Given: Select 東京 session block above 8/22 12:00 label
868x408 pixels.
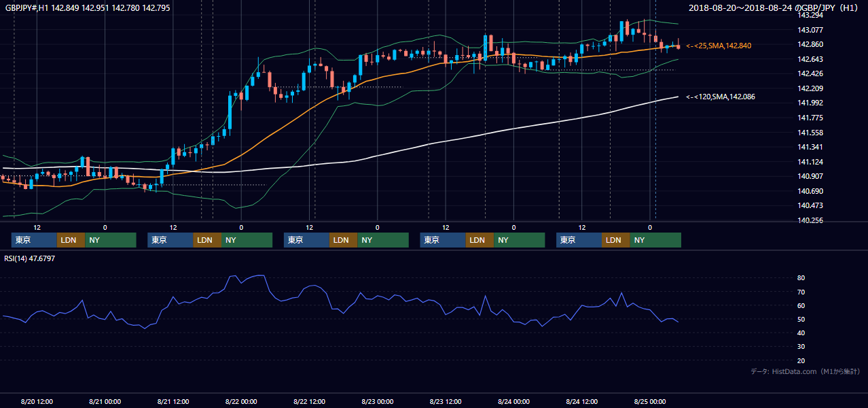Looking at the screenshot, I should 307,240.
